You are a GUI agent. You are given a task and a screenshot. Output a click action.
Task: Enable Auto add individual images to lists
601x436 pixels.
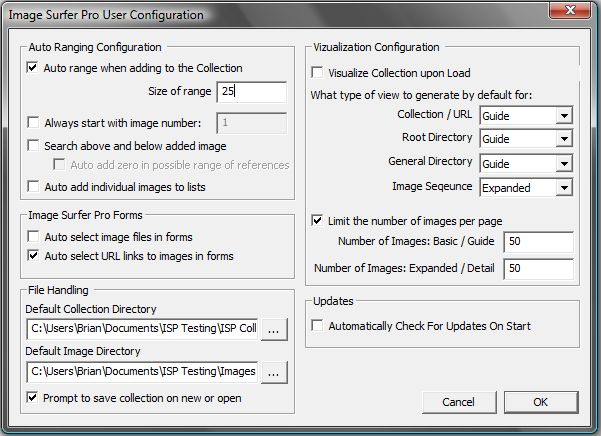[33, 187]
